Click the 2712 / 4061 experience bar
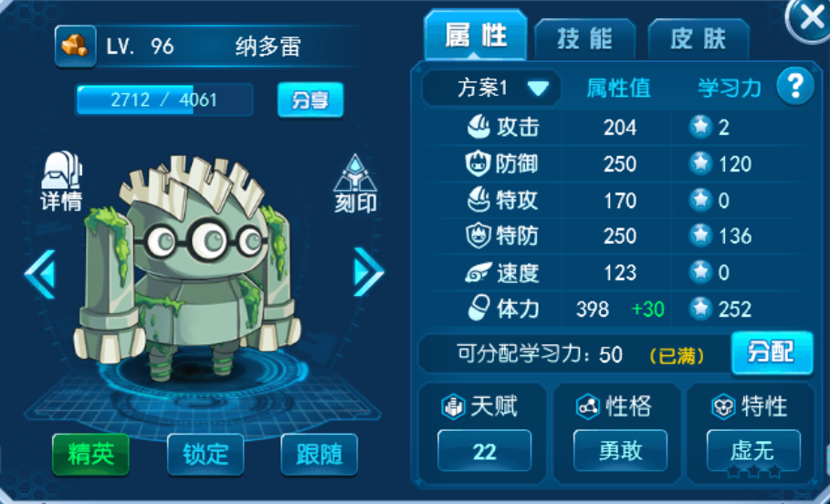Screen dimensions: 830x504 164,100
